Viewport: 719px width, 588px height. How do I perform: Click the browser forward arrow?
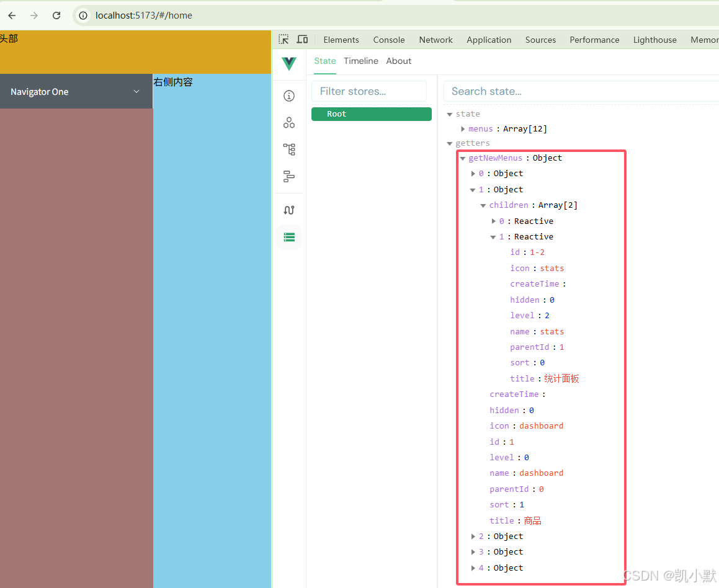click(x=34, y=16)
